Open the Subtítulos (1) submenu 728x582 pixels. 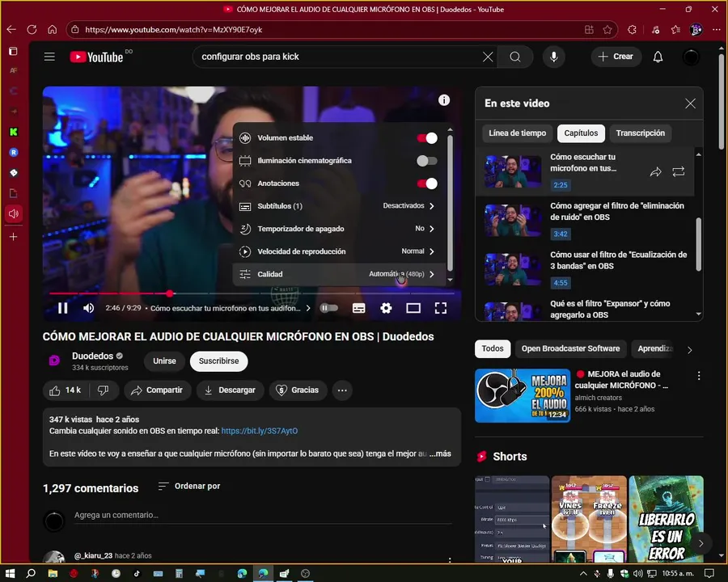tap(338, 206)
